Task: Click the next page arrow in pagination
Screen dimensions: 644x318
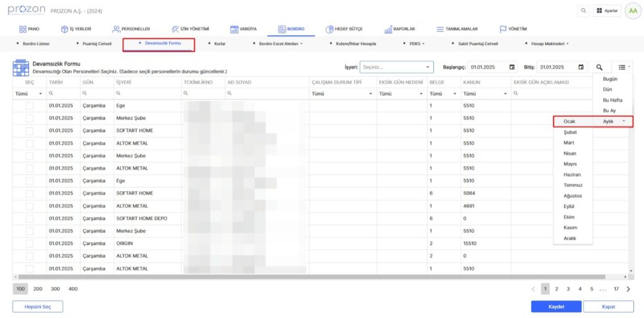Action: (x=628, y=289)
